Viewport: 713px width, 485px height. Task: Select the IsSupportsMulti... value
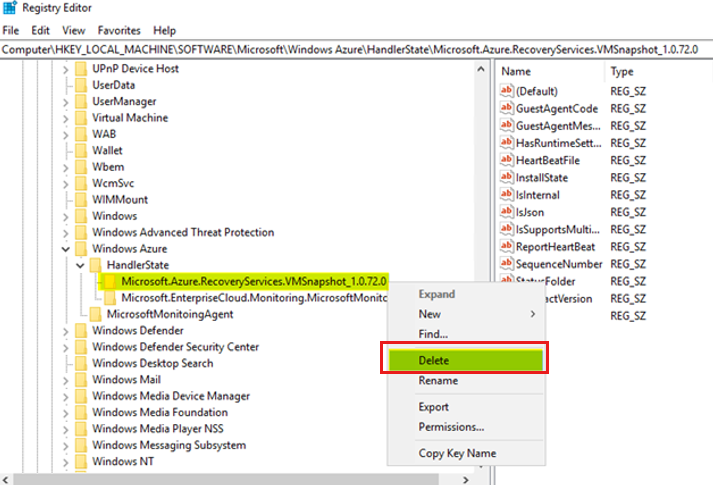click(557, 229)
